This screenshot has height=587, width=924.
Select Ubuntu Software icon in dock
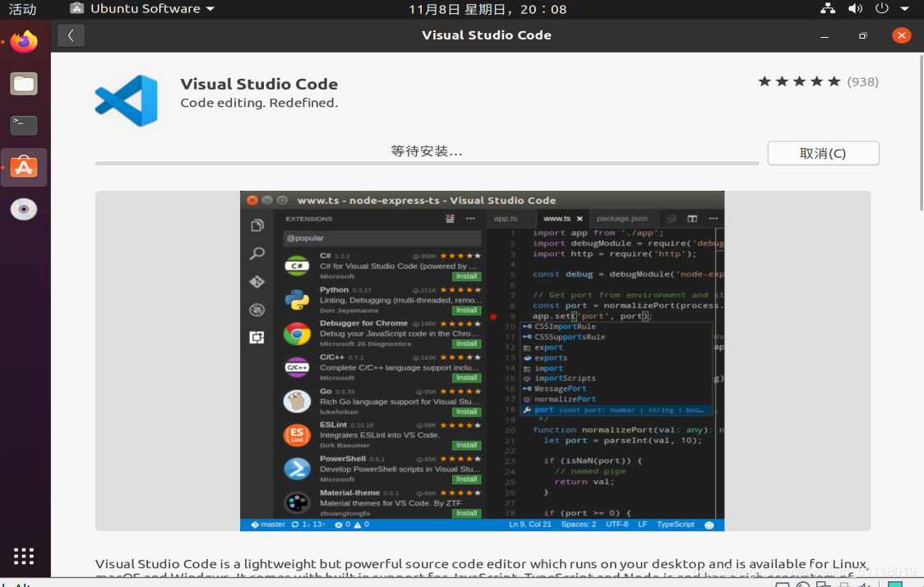point(24,168)
